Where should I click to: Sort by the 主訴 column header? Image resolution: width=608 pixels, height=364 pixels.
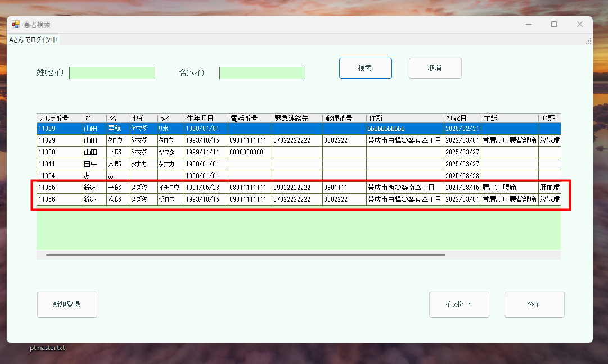point(508,118)
